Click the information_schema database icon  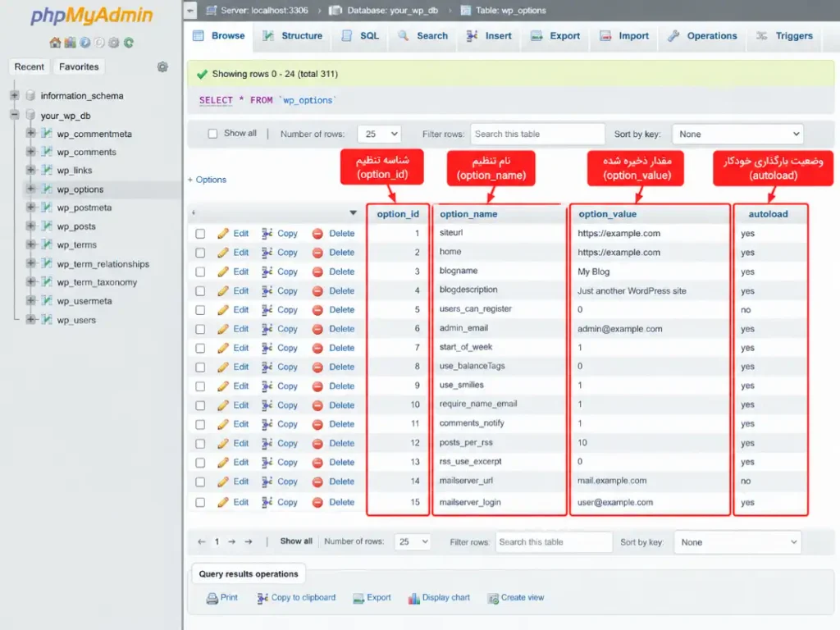(x=30, y=96)
